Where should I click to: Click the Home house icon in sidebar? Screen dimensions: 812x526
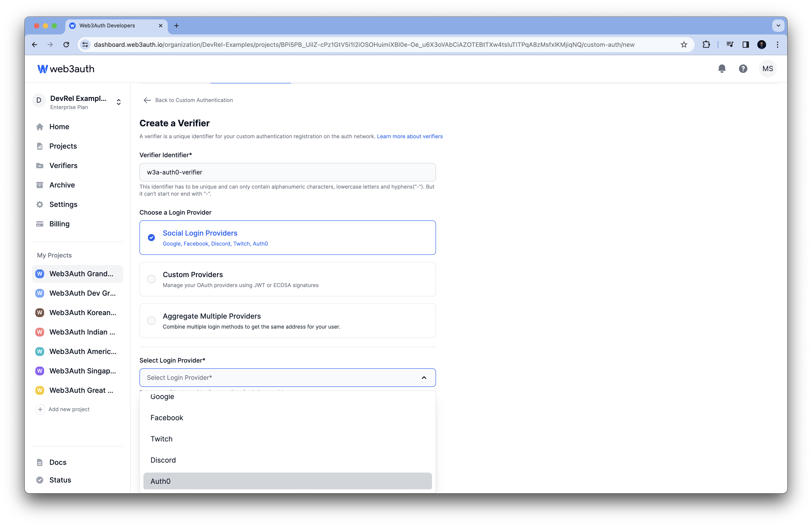[x=39, y=127]
